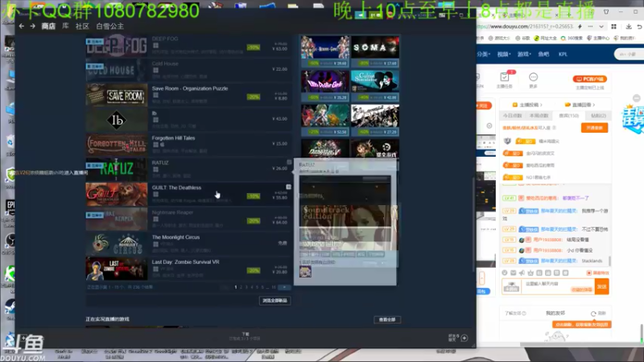This screenshot has height=362, width=644.
Task: Open the 更多 more icon
Action: (533, 80)
